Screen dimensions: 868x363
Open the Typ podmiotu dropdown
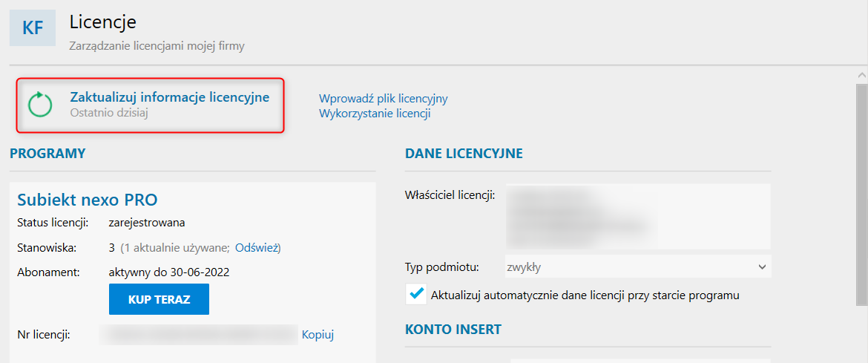(638, 267)
